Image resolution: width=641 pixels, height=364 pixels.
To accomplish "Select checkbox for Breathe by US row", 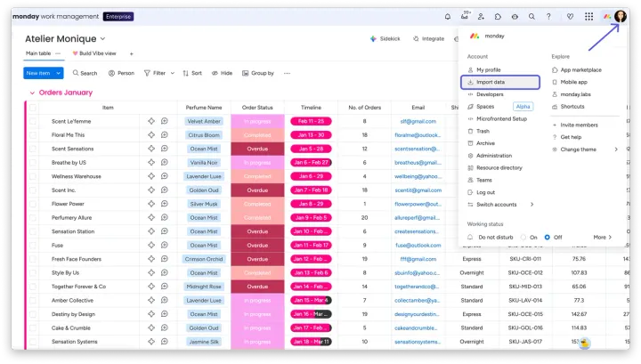I will pyautogui.click(x=33, y=163).
